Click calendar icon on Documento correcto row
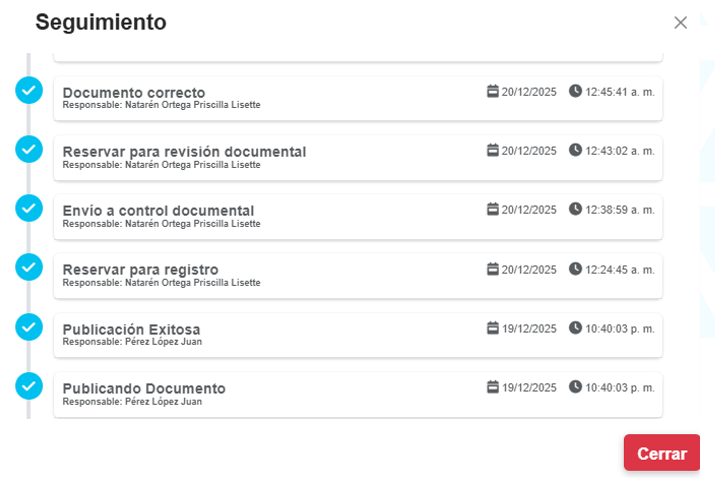The width and height of the screenshot is (715, 478). [493, 91]
